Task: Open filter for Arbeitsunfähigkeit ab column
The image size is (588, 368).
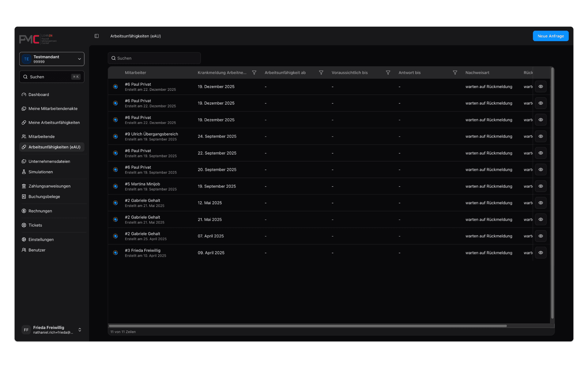Action: pyautogui.click(x=321, y=73)
